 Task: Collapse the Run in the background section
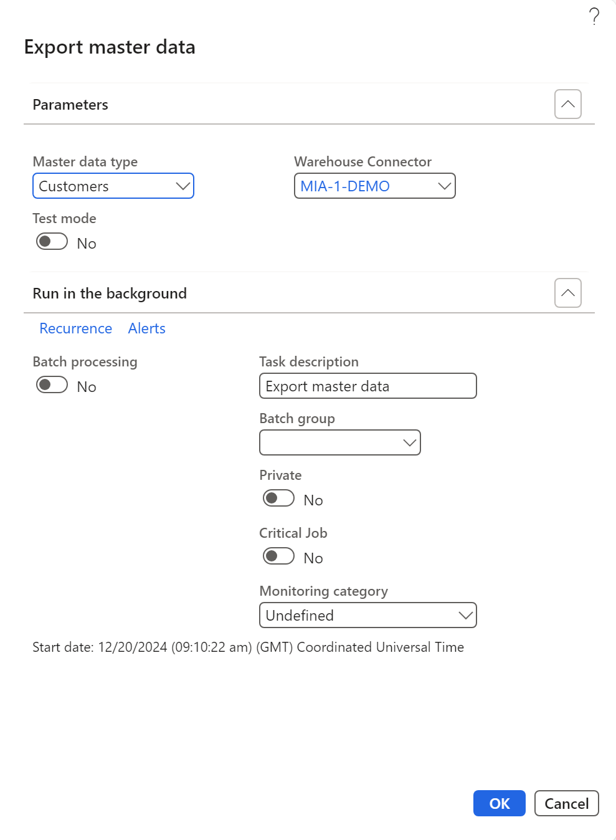567,293
